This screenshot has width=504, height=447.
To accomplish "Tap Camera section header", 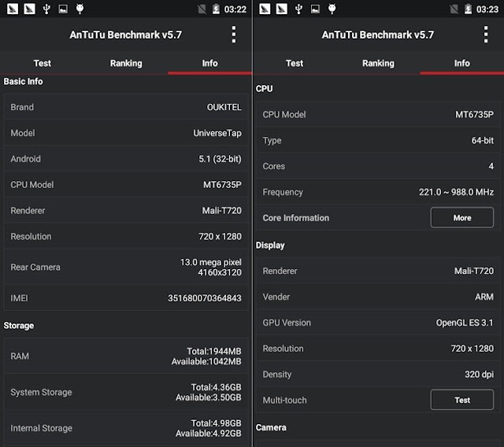I will pyautogui.click(x=271, y=428).
